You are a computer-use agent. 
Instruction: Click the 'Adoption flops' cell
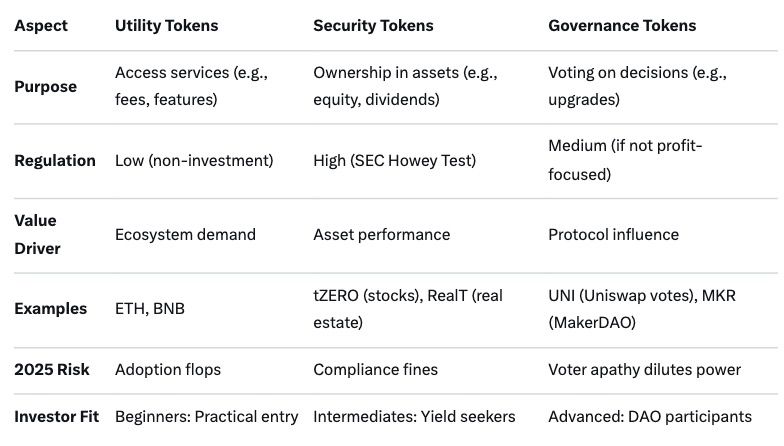168,370
